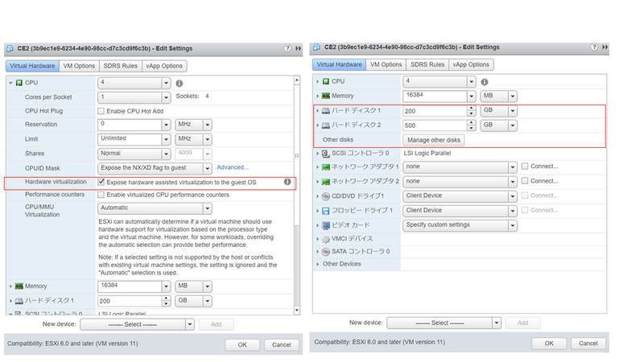Click OK in right dialog
The image size is (644, 362).
[x=549, y=343]
